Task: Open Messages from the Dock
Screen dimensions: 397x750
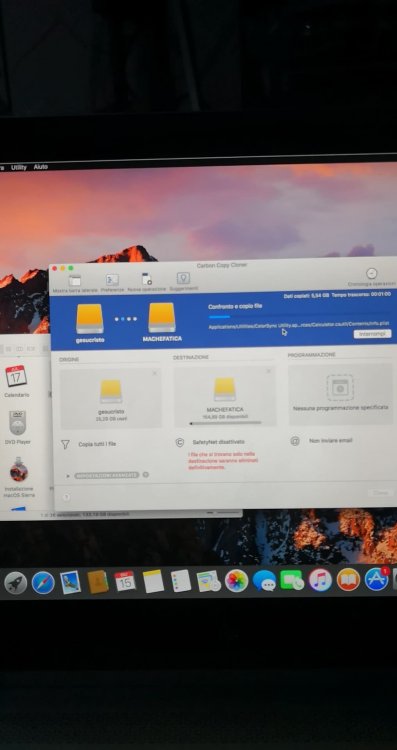Action: coord(264,581)
